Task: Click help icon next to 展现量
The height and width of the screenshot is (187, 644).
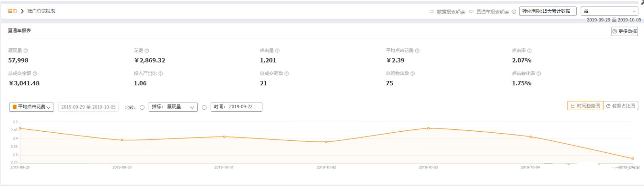Action: pyautogui.click(x=26, y=51)
